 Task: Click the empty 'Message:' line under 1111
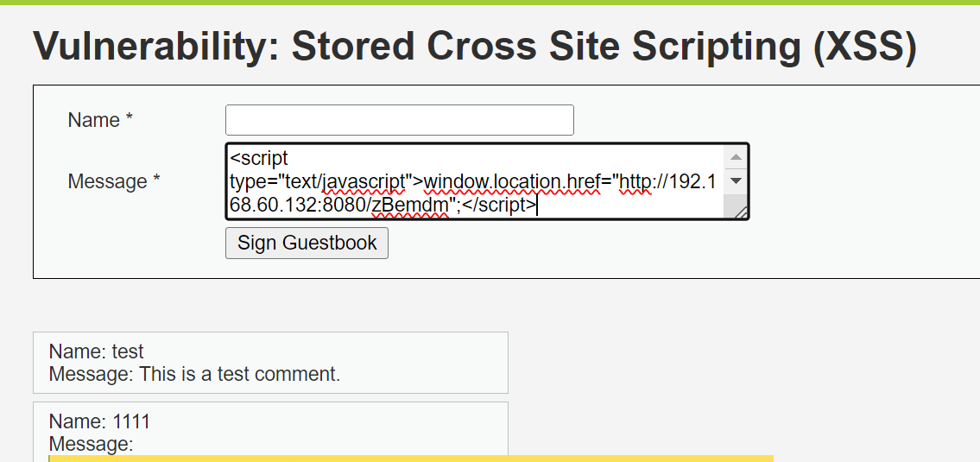[92, 444]
